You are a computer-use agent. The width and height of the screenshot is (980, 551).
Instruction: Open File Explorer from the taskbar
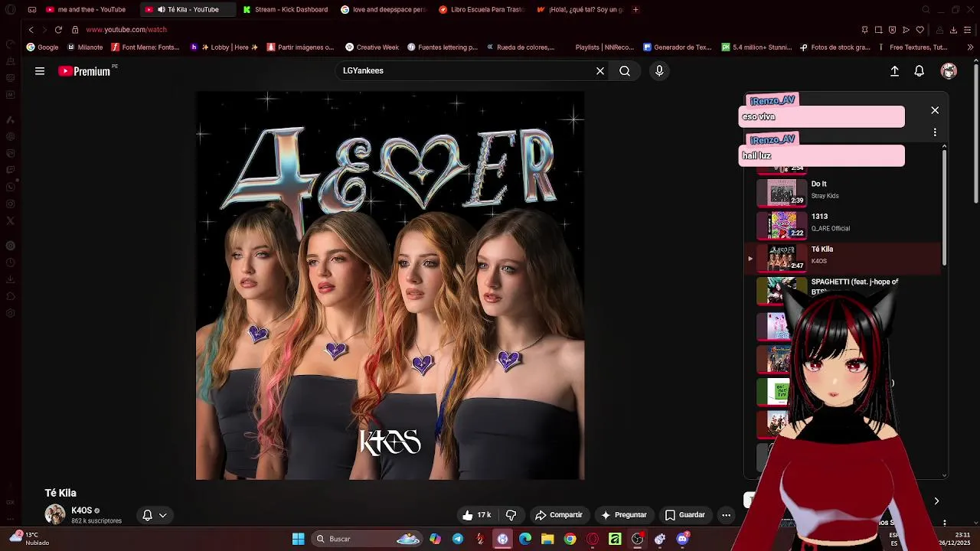pos(547,539)
